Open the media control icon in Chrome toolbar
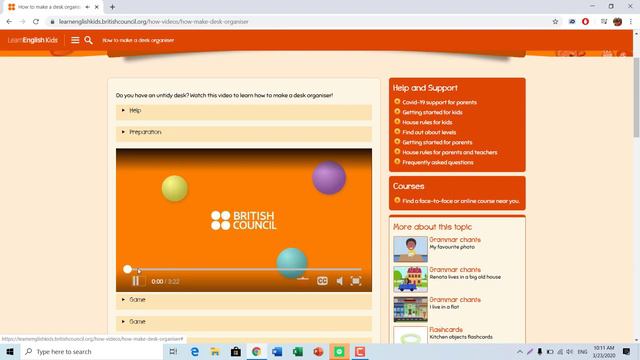The image size is (640, 360). coord(604,22)
